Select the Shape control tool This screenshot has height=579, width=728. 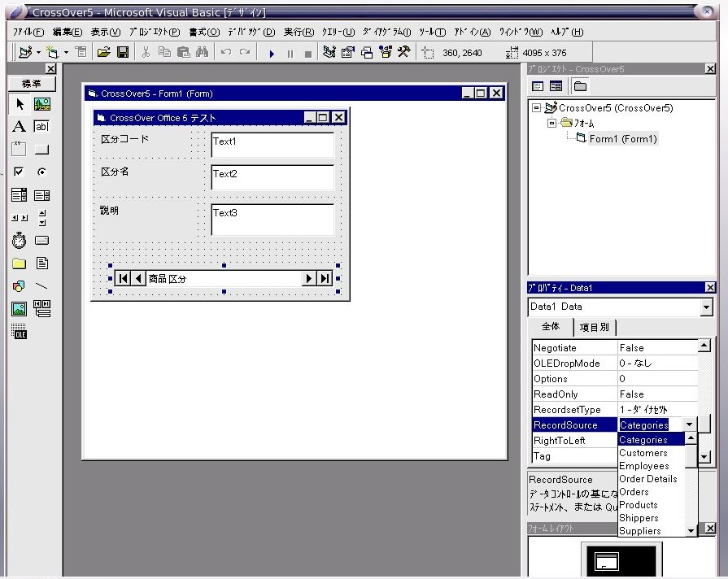(19, 286)
